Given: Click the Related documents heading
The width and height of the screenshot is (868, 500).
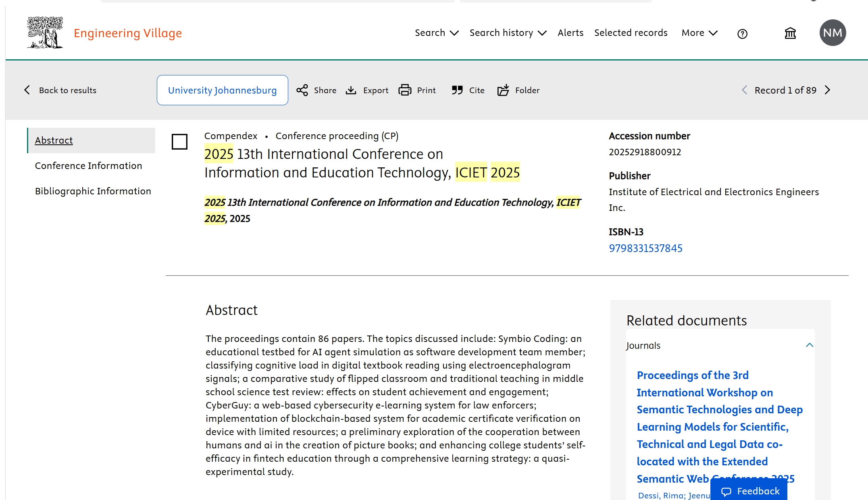Looking at the screenshot, I should (687, 321).
